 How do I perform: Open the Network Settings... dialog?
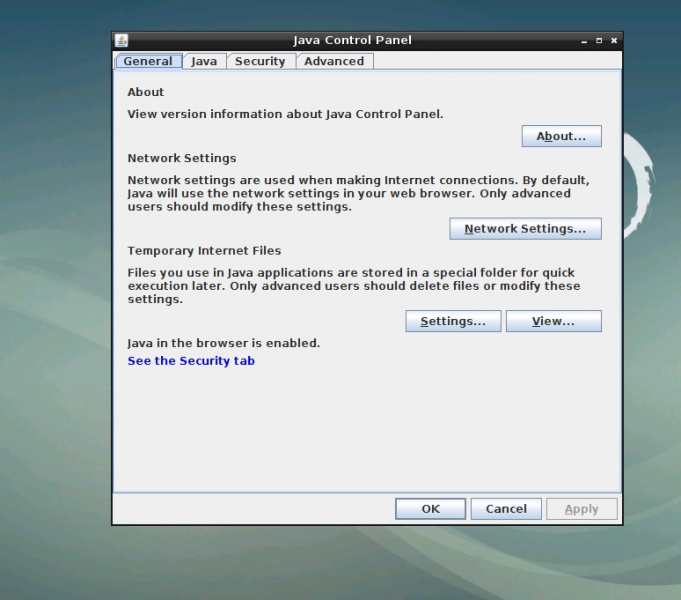click(x=525, y=229)
